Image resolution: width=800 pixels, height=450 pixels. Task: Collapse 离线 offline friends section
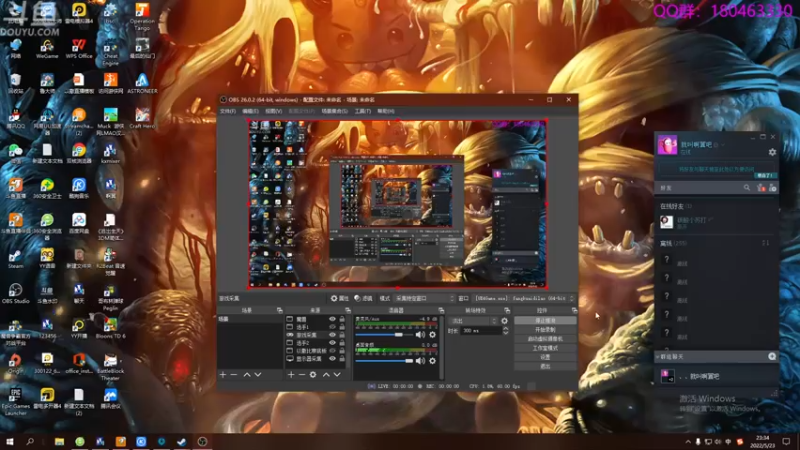pos(673,243)
